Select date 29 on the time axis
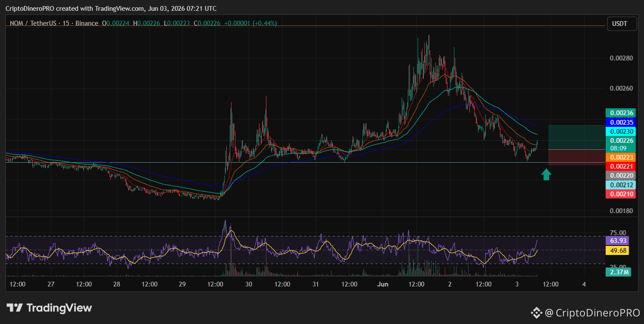 point(182,284)
